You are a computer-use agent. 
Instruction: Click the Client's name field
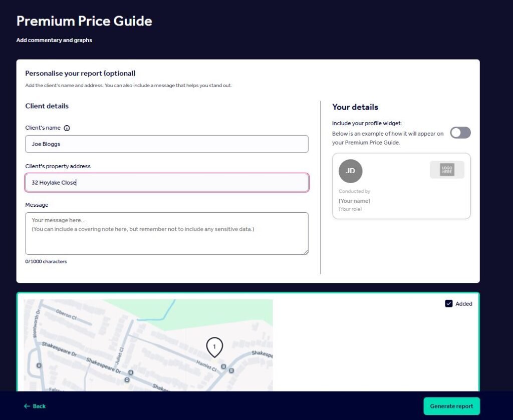167,144
